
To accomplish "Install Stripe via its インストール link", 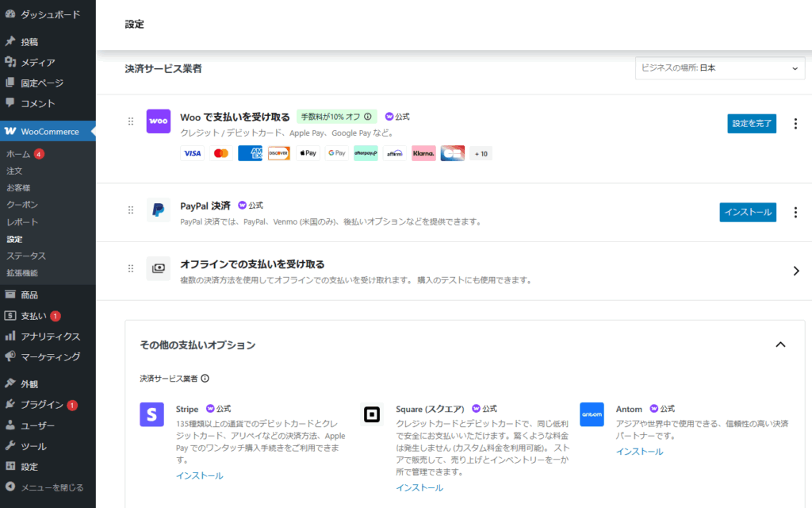I will pos(199,476).
